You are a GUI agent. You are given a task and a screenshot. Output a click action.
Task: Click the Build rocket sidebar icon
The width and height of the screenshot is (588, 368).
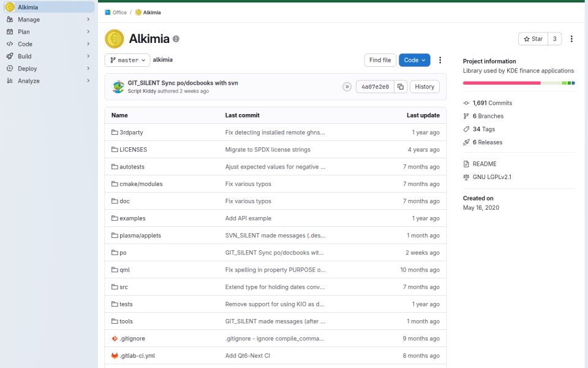point(10,56)
